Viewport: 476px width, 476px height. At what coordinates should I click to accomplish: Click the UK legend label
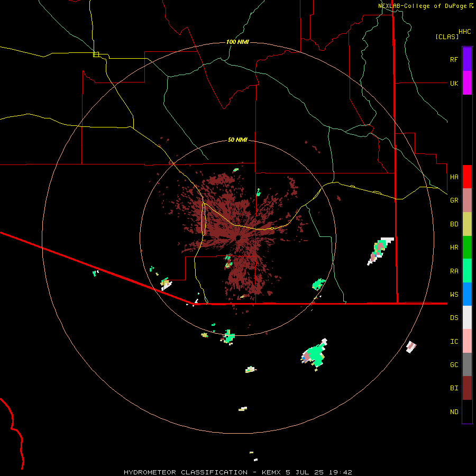(x=454, y=83)
